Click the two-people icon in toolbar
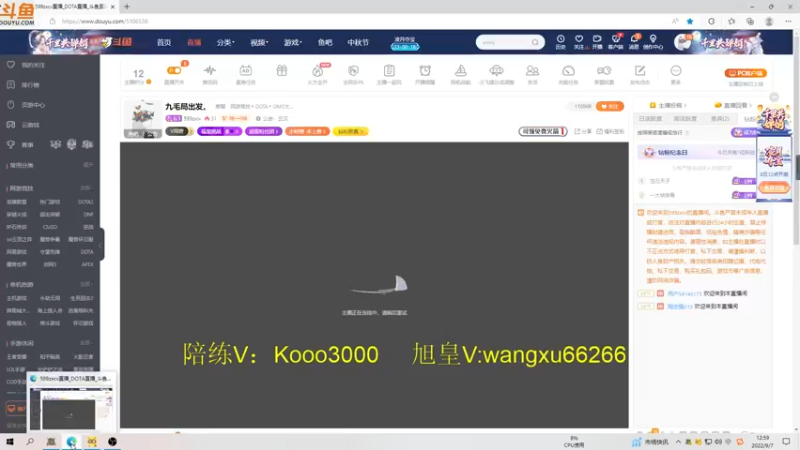Viewport: 800px width, 450px height. pyautogui.click(x=532, y=70)
